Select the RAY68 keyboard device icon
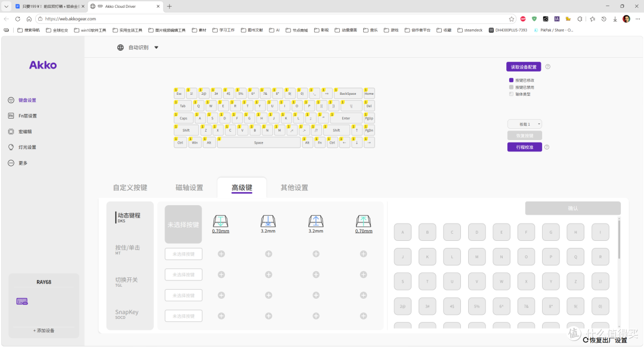 pos(22,302)
